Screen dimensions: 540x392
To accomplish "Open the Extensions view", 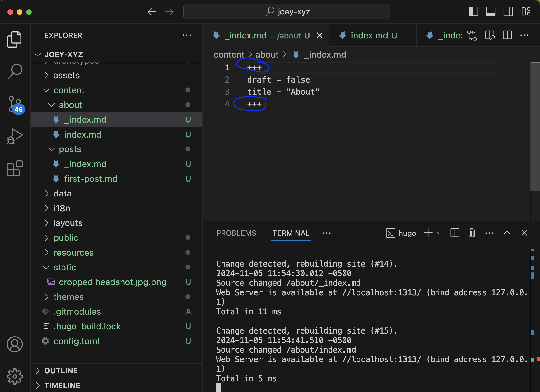I will (x=15, y=168).
